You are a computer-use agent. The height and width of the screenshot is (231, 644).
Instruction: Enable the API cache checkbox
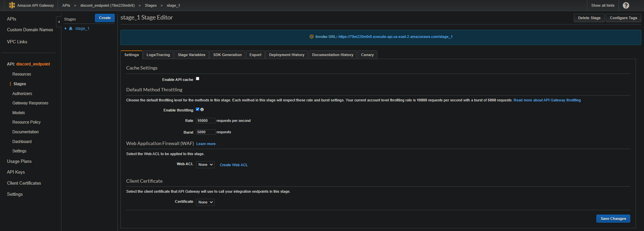point(198,79)
